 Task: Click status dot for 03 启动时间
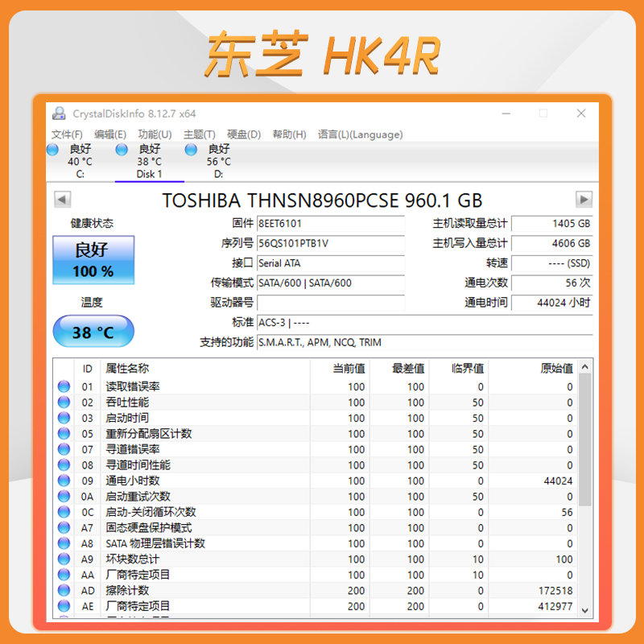coord(64,418)
